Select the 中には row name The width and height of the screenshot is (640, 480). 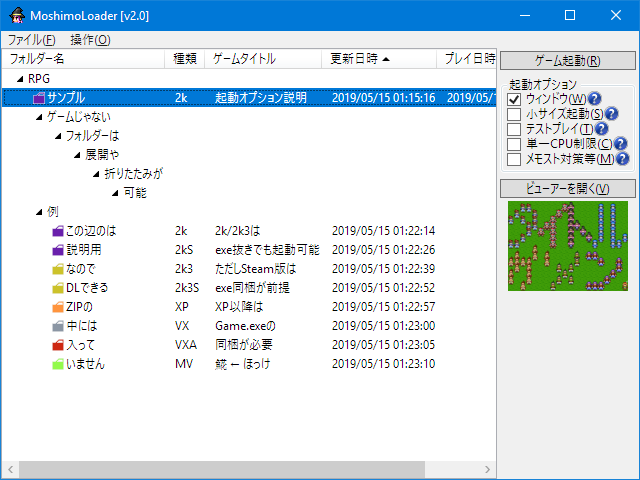coord(82,326)
